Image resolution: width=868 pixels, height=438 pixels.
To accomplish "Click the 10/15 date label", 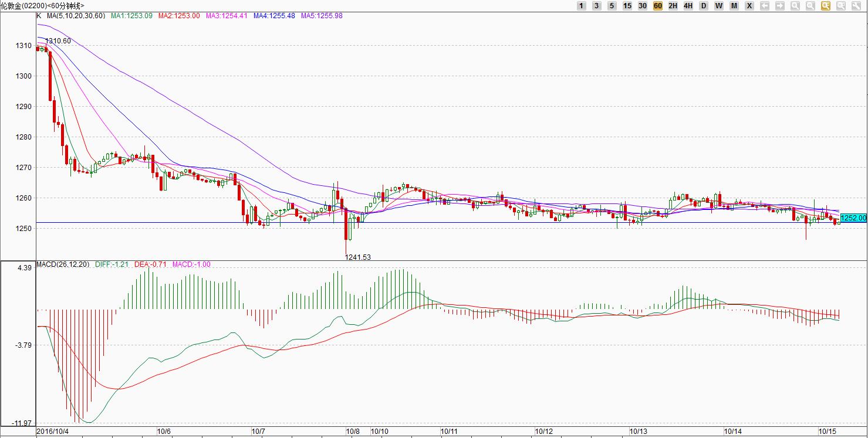I will [x=828, y=432].
